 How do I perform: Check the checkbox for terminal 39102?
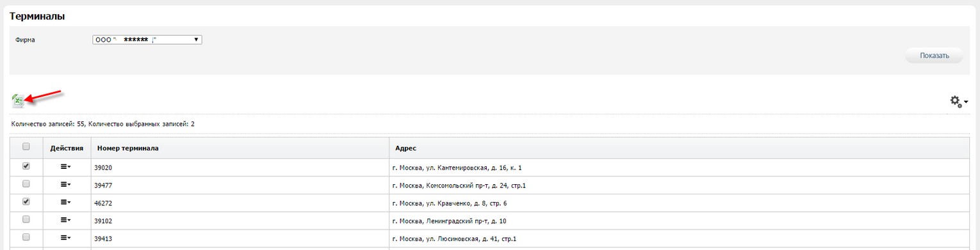26,220
